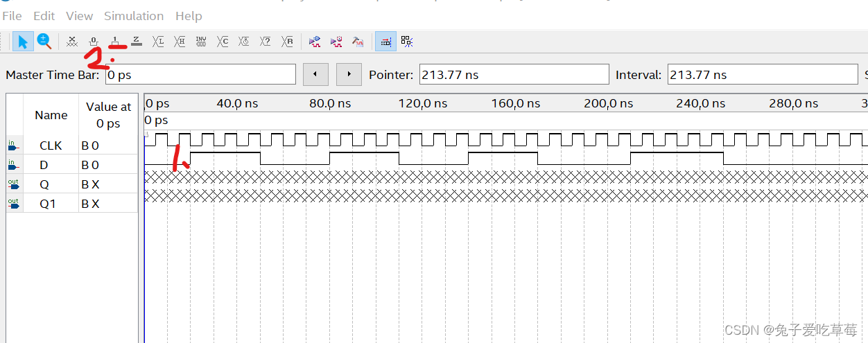The height and width of the screenshot is (343, 868).
Task: Click the 200.0 ns time marker
Action: click(609, 103)
